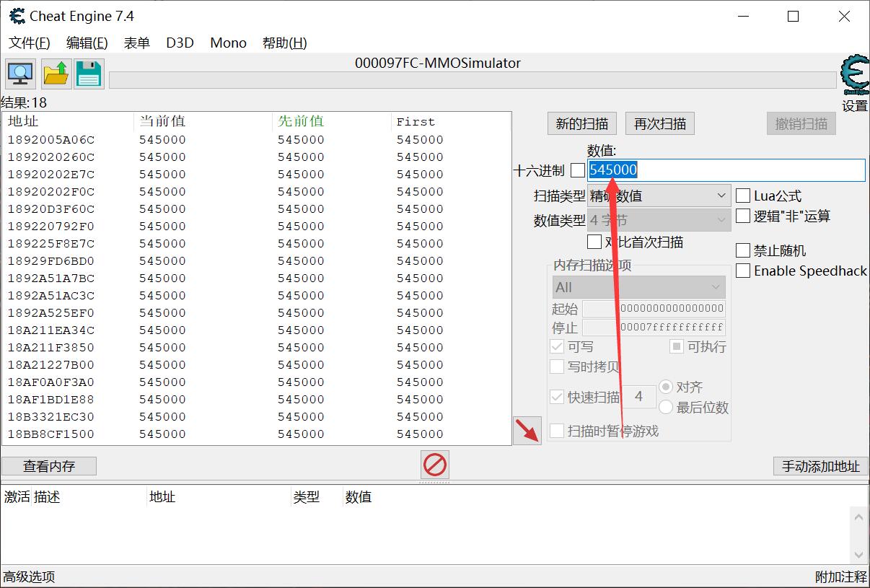Expand the 扫描类型 scan type dropdown
Viewport: 870px width, 588px height.
659,196
